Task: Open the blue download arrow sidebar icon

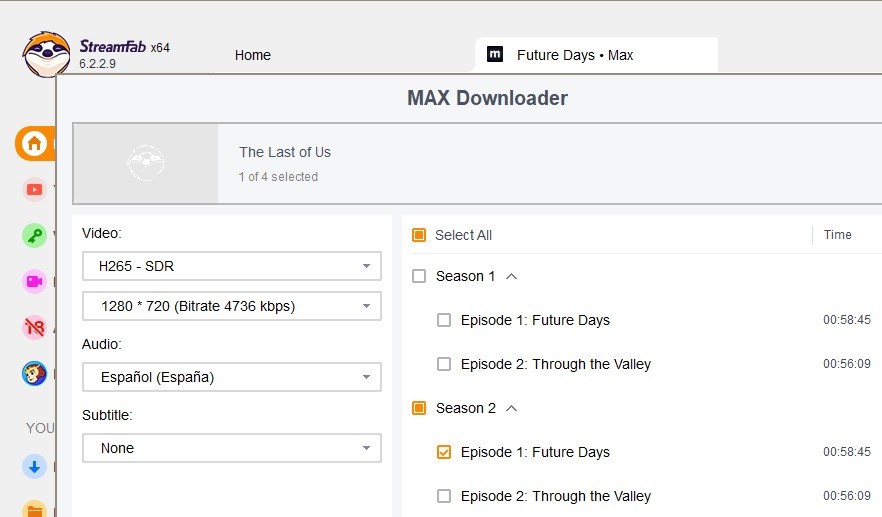Action: pyautogui.click(x=34, y=466)
